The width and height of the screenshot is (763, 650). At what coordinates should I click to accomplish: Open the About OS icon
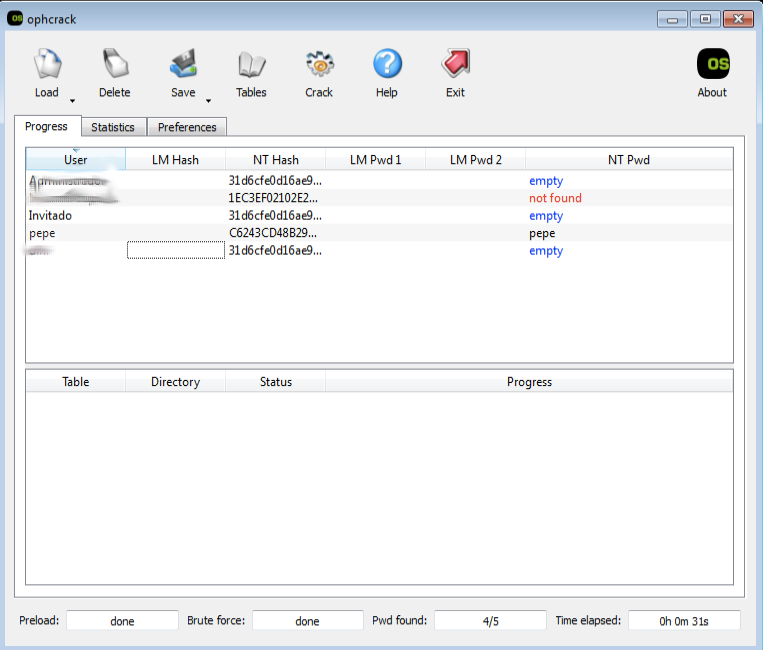coord(712,65)
